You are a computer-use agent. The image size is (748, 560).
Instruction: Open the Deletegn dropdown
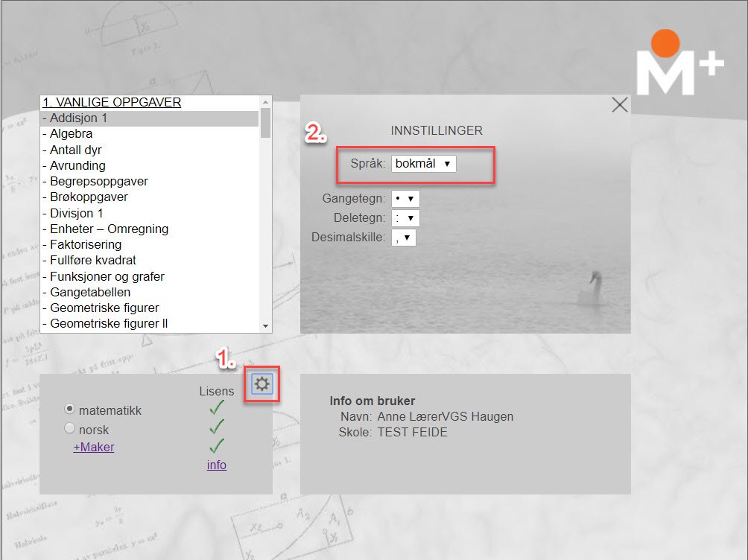tap(405, 218)
